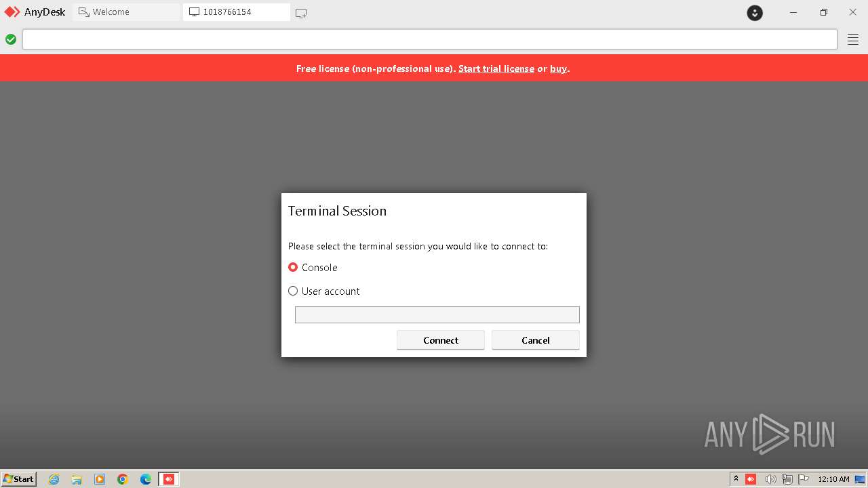The height and width of the screenshot is (488, 868).
Task: Open the volume speaker tray icon
Action: click(x=770, y=479)
